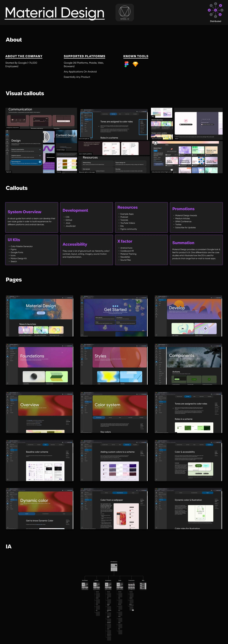Click the Supported Platforms heading

click(84, 56)
